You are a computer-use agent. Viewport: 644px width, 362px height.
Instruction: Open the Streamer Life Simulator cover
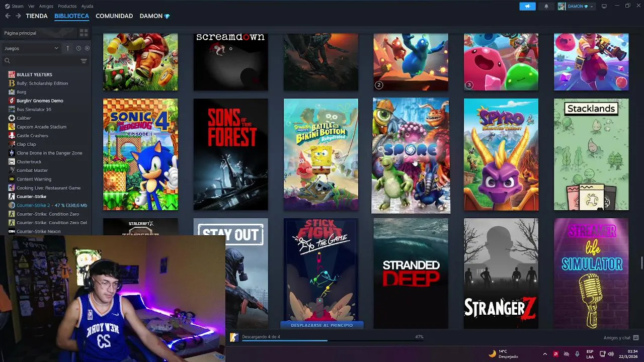[x=591, y=274]
